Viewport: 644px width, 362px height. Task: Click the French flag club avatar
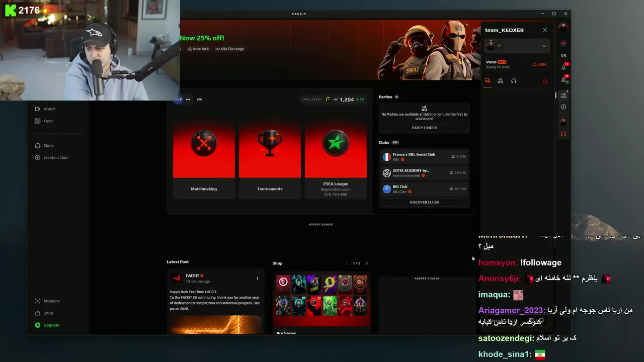tap(386, 157)
